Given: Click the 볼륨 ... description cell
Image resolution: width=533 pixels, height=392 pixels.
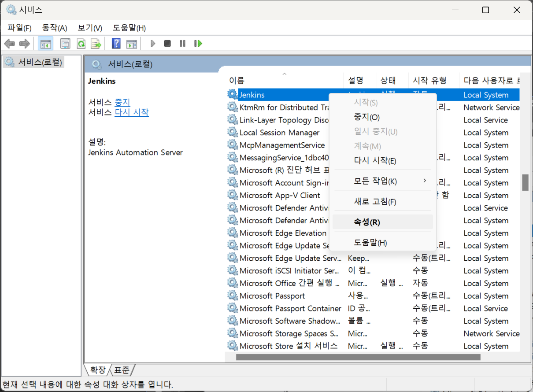Looking at the screenshot, I should pos(359,321).
